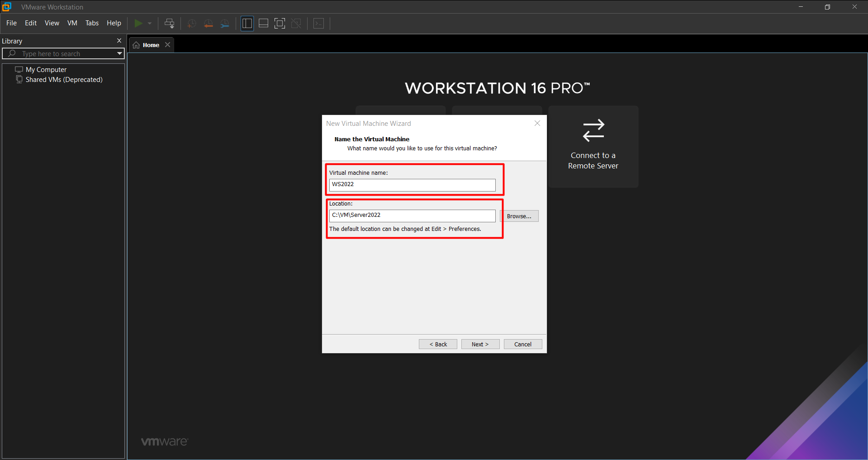Expand the power options dropdown arrow
The image size is (868, 460).
point(150,24)
